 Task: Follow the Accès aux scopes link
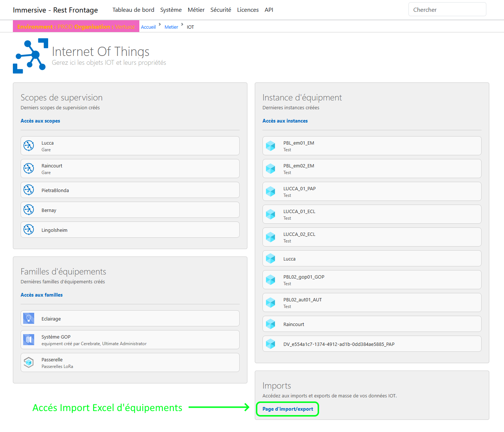point(40,121)
